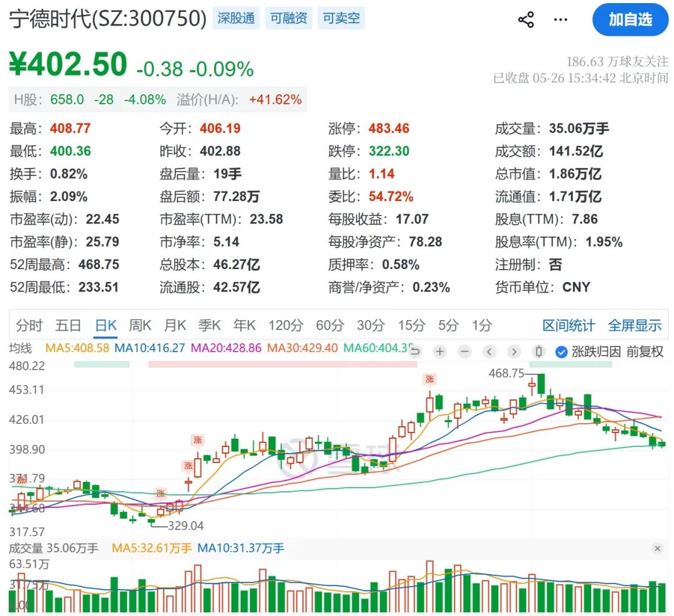Select the 30分 interval tab
This screenshot has height=616, width=674.
click(x=371, y=325)
